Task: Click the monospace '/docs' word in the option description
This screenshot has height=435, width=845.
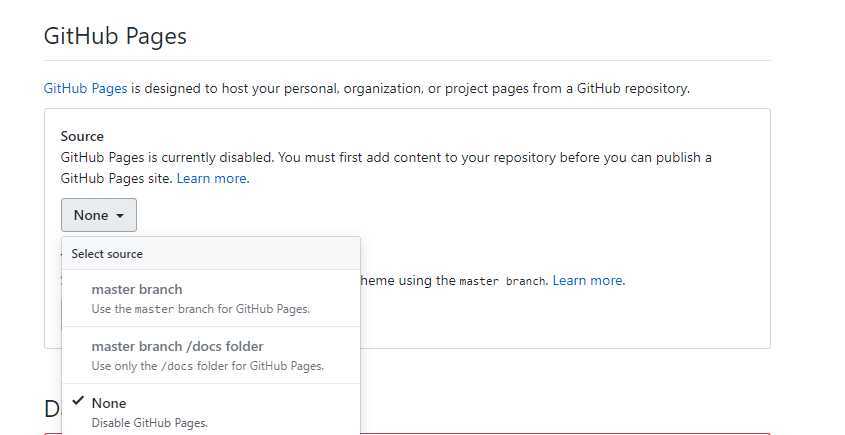Action: [177, 367]
